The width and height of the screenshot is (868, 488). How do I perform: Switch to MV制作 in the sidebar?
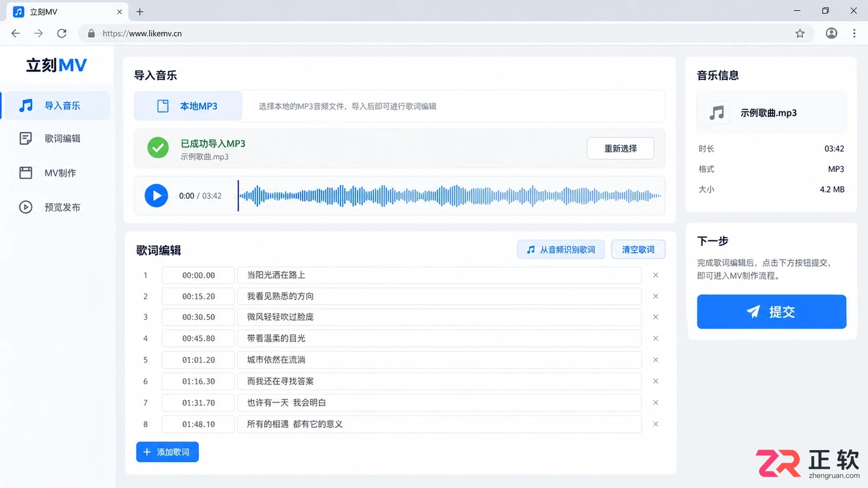point(56,173)
